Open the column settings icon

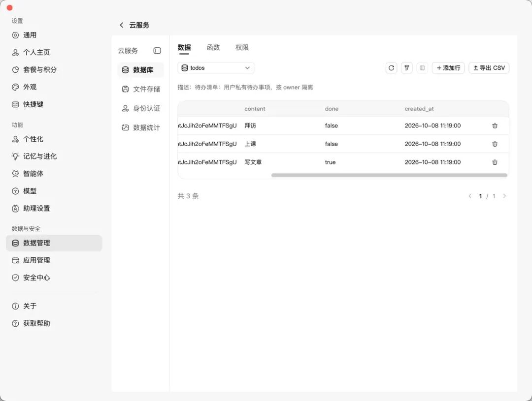422,68
